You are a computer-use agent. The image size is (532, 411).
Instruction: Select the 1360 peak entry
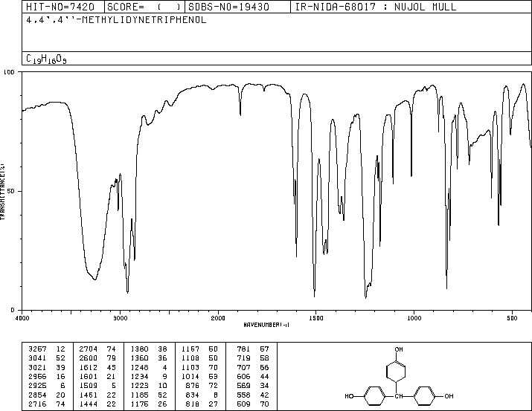(x=139, y=358)
